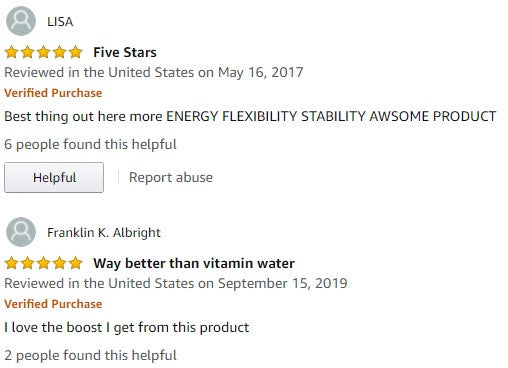Click the star rating on Franklin's review
Viewport: 508px width, 368px height.
pyautogui.click(x=43, y=263)
